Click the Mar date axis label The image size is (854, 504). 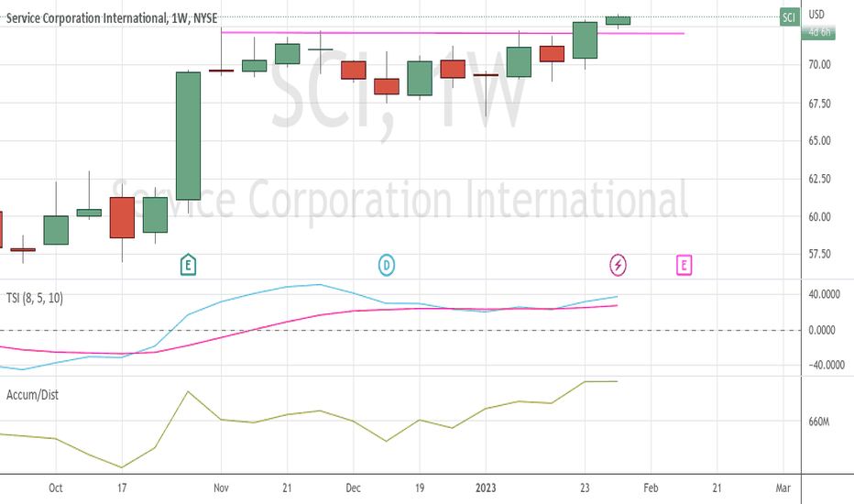coord(783,488)
